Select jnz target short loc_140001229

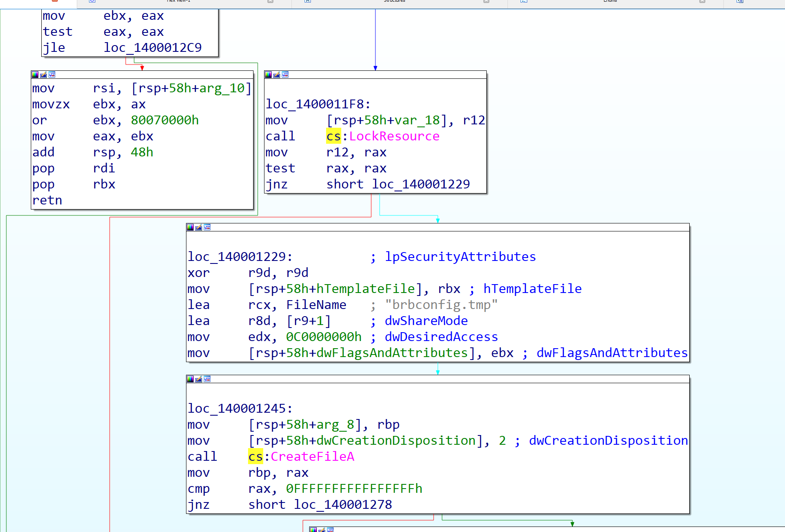(x=398, y=184)
